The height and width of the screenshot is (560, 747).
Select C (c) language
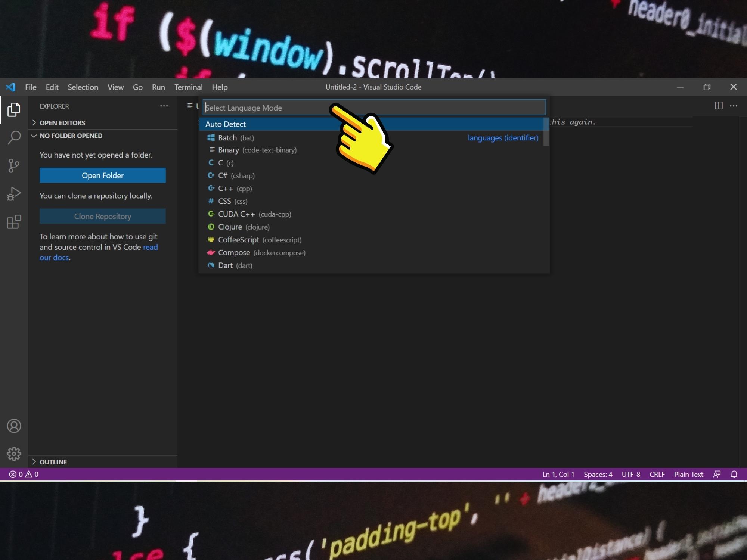pyautogui.click(x=374, y=163)
